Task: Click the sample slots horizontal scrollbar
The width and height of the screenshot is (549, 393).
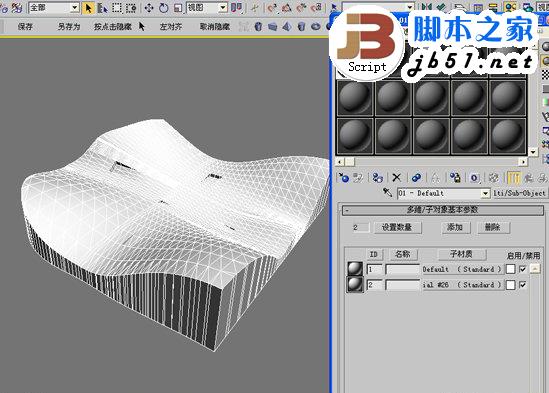Action: point(431,161)
